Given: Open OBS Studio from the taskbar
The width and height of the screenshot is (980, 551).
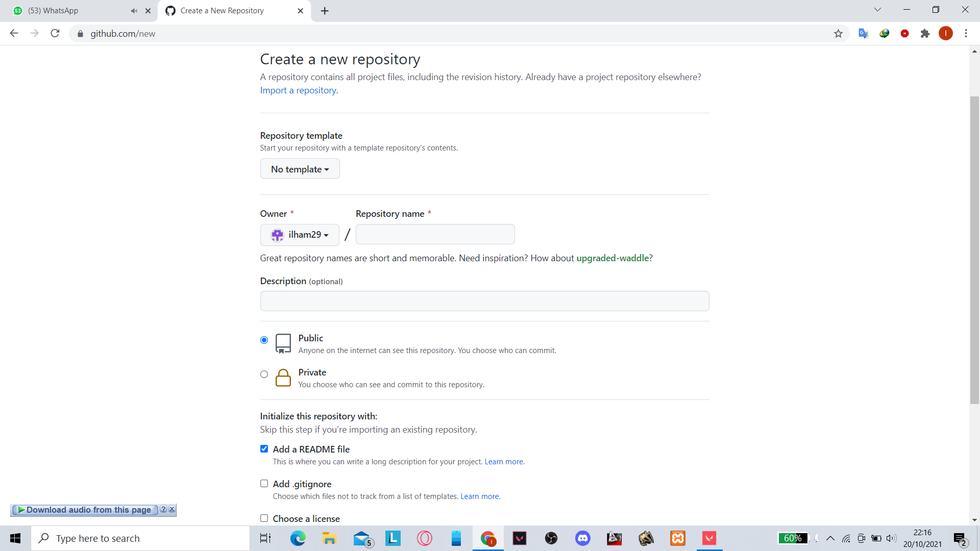Looking at the screenshot, I should (x=551, y=538).
